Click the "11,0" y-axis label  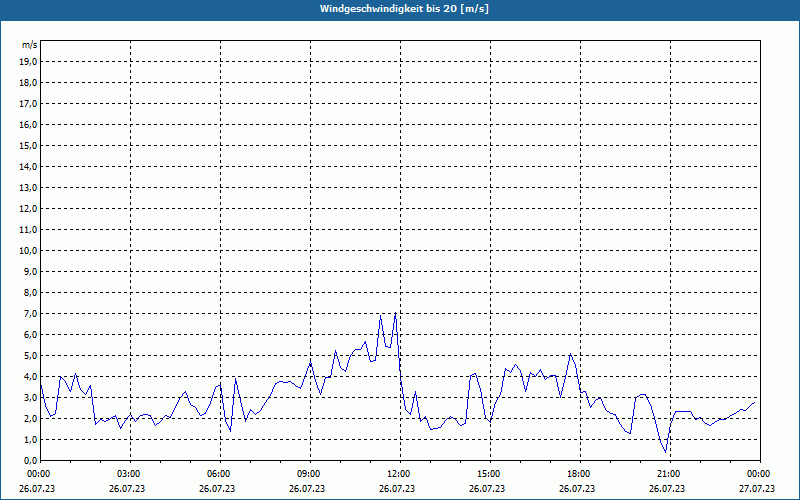(x=28, y=230)
